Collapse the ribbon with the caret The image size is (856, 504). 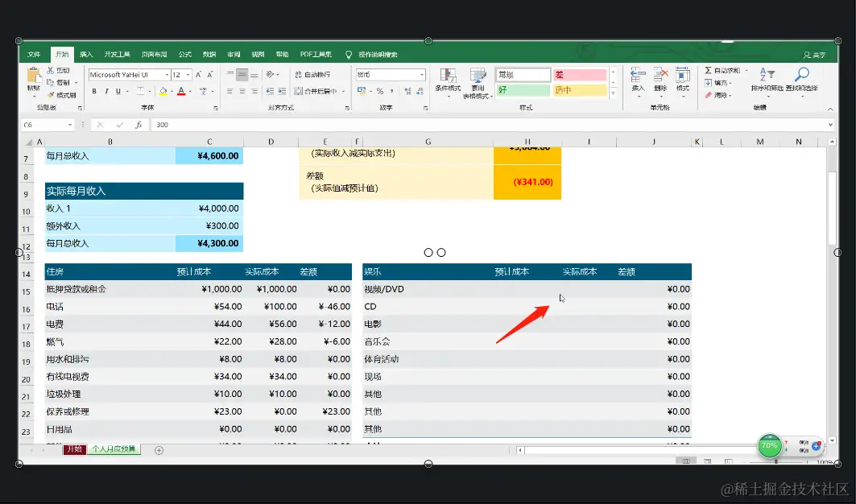[x=830, y=109]
